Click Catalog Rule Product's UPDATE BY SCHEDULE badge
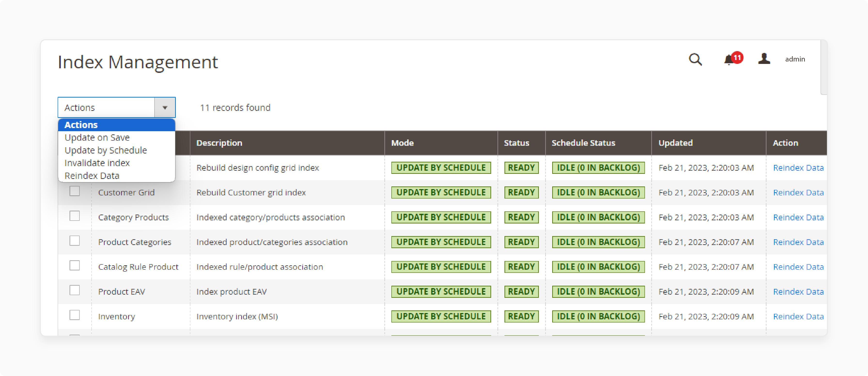The width and height of the screenshot is (868, 376). click(441, 267)
